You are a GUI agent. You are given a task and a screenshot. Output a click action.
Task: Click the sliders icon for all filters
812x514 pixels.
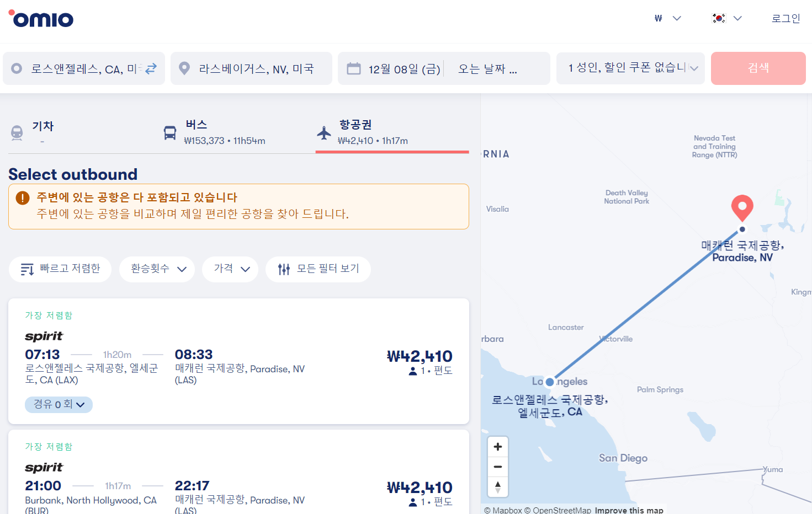click(284, 269)
